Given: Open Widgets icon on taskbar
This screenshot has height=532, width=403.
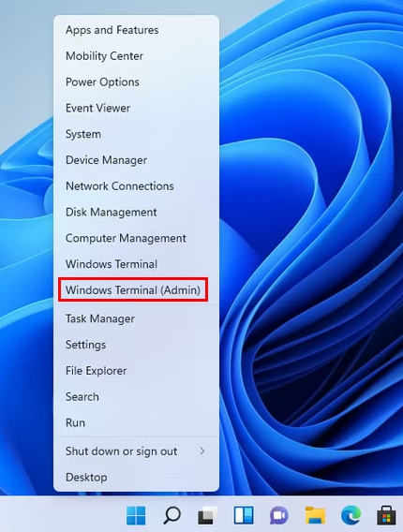Looking at the screenshot, I should point(244,515).
